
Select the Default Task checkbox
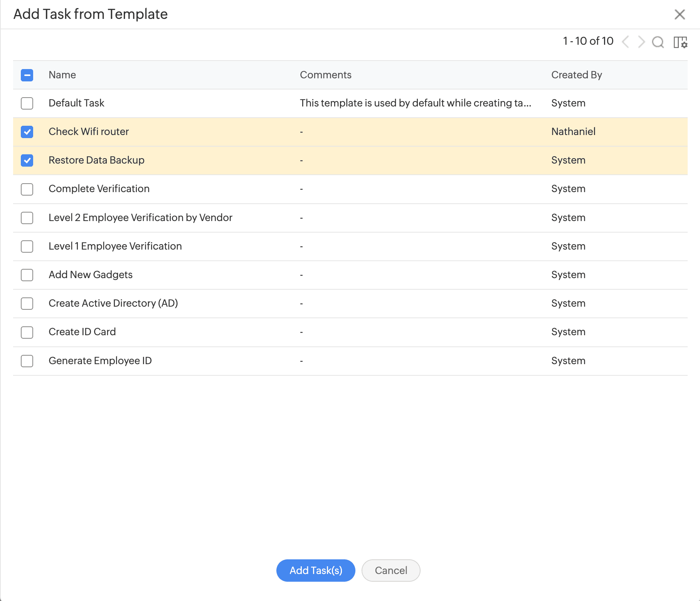tap(27, 103)
